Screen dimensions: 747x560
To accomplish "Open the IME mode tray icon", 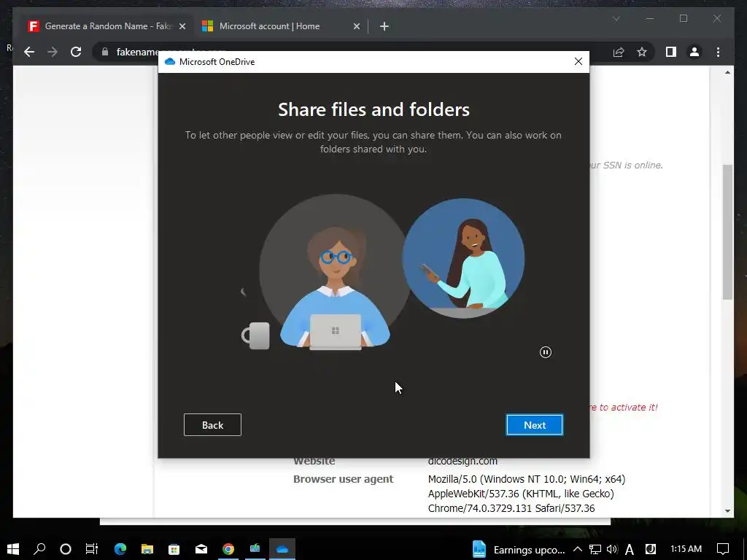I will tap(651, 549).
